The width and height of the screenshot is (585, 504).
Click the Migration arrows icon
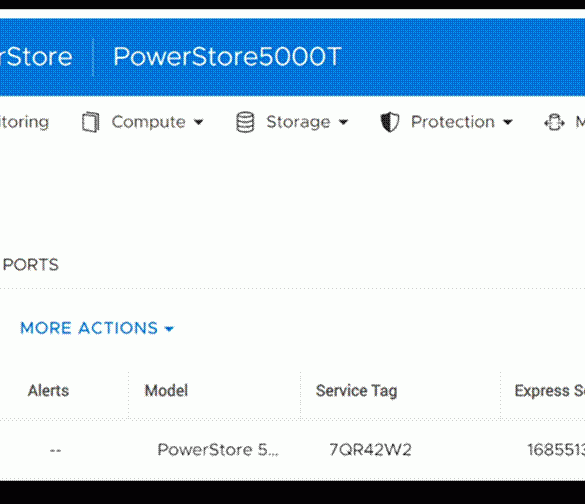tap(554, 122)
